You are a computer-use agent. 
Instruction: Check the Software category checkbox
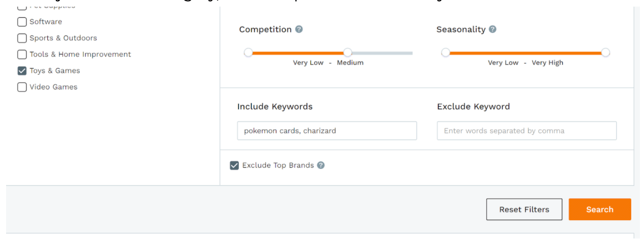[22, 22]
